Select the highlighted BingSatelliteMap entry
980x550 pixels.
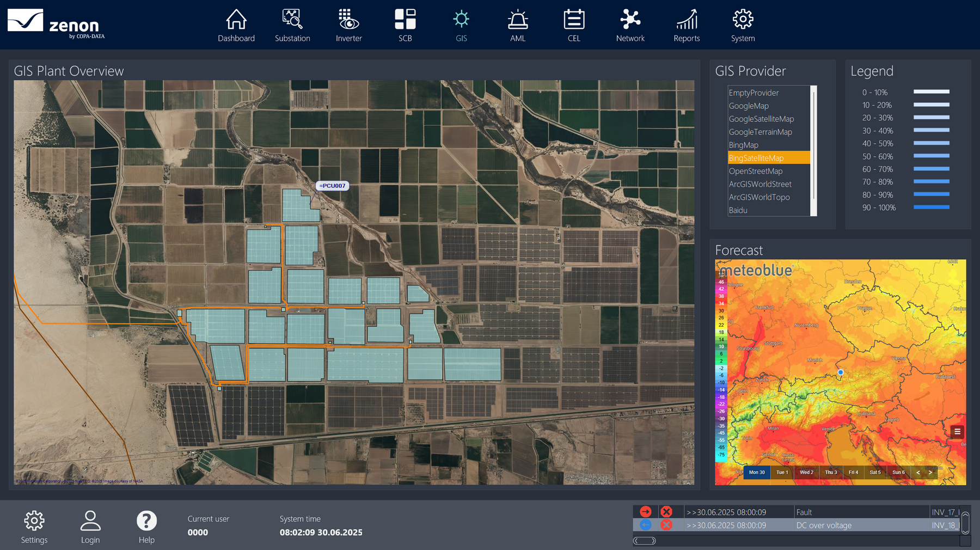coord(769,158)
